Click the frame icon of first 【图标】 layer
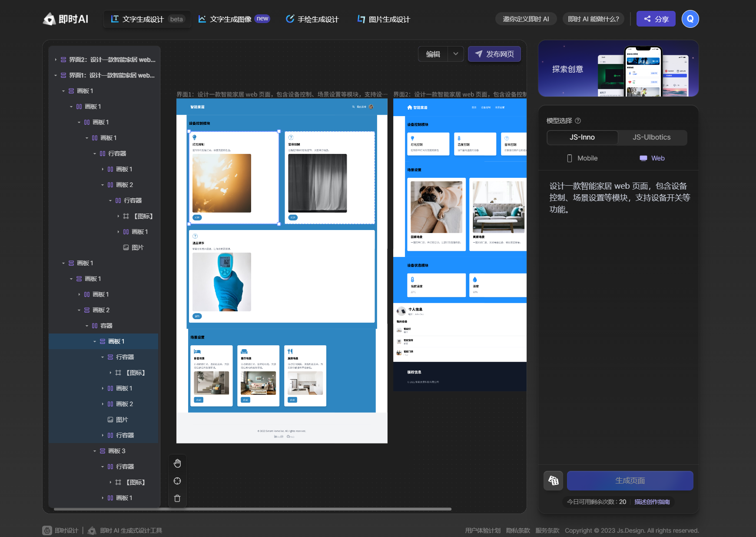 [x=126, y=216]
